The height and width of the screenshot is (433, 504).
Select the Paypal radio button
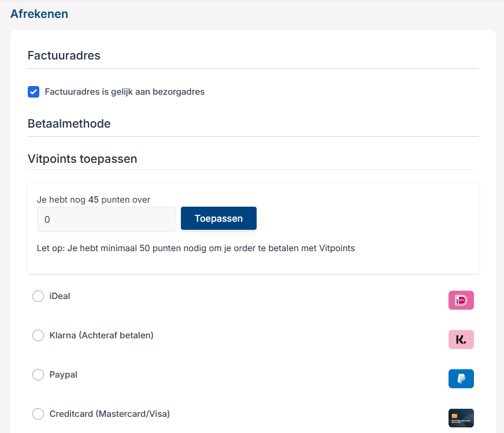(x=38, y=375)
